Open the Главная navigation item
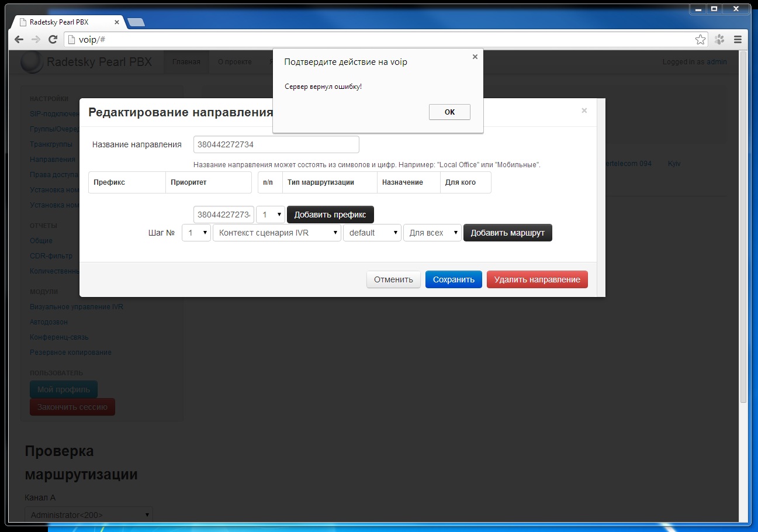The image size is (758, 532). tap(186, 62)
